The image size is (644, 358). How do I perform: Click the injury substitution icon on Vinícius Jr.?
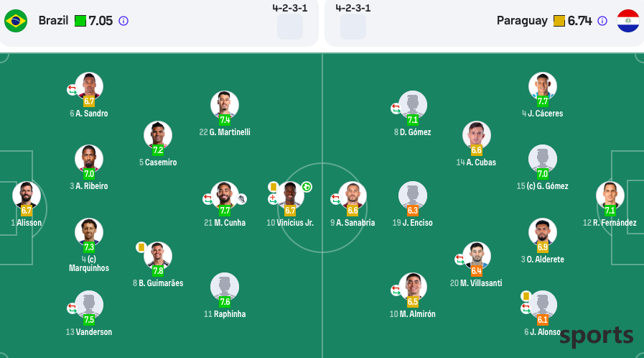[273, 199]
